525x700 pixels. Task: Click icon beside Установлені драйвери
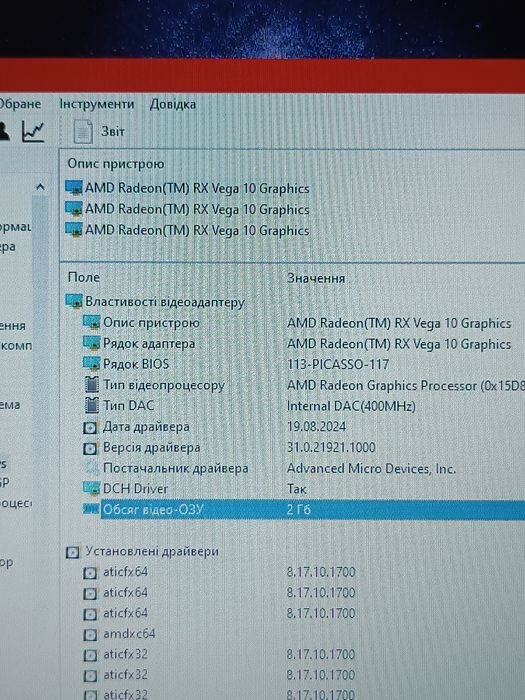(x=73, y=553)
